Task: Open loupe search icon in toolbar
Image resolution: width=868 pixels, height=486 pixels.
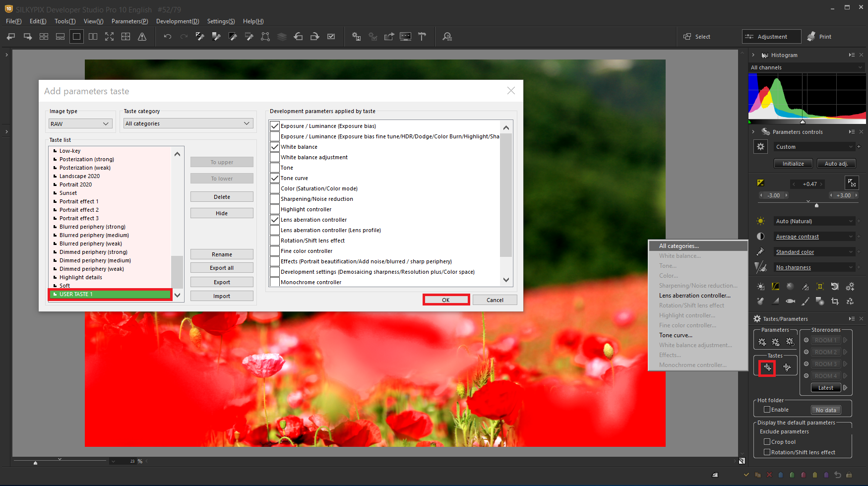Action: [447, 37]
